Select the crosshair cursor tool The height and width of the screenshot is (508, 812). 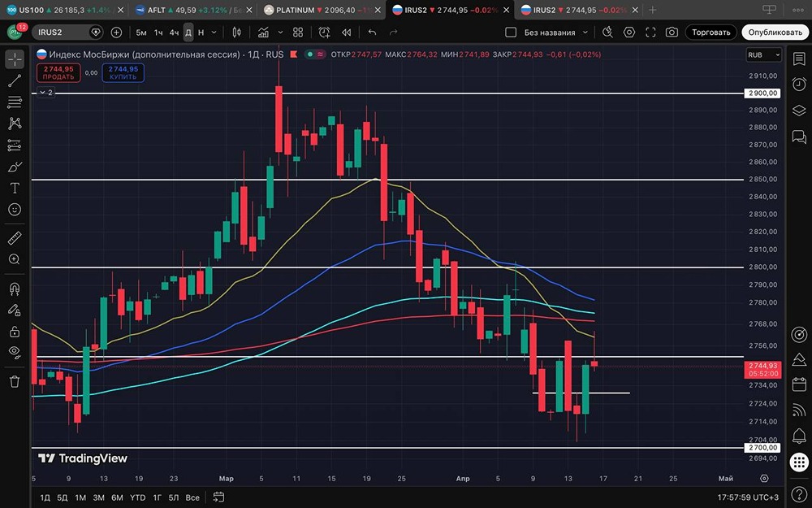point(15,59)
